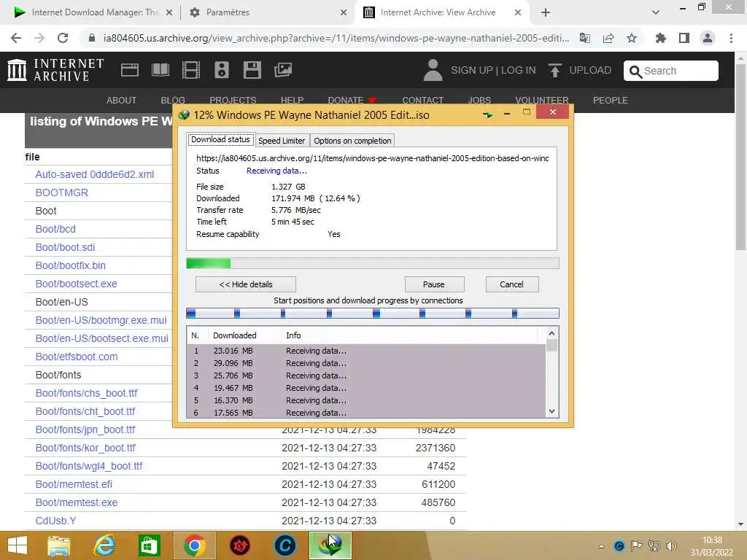
Task: Launch Internet Explorer from the taskbar
Action: point(104,545)
